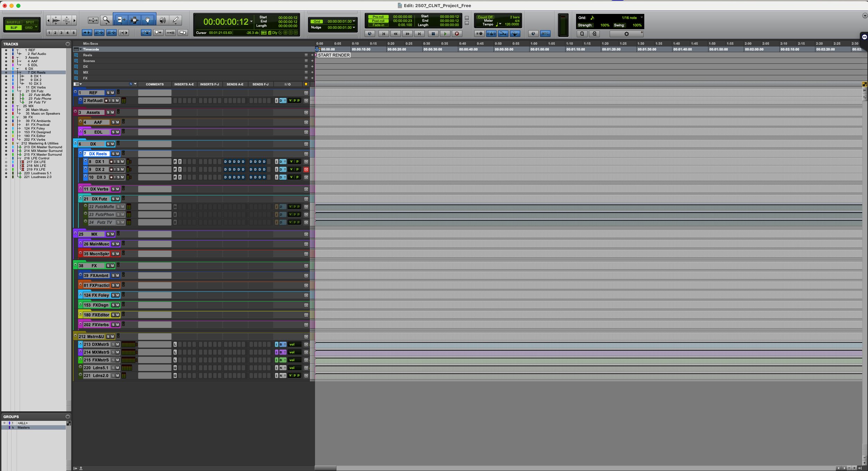Open the transport settings gear
Viewport: 868px width, 471px height.
click(627, 34)
